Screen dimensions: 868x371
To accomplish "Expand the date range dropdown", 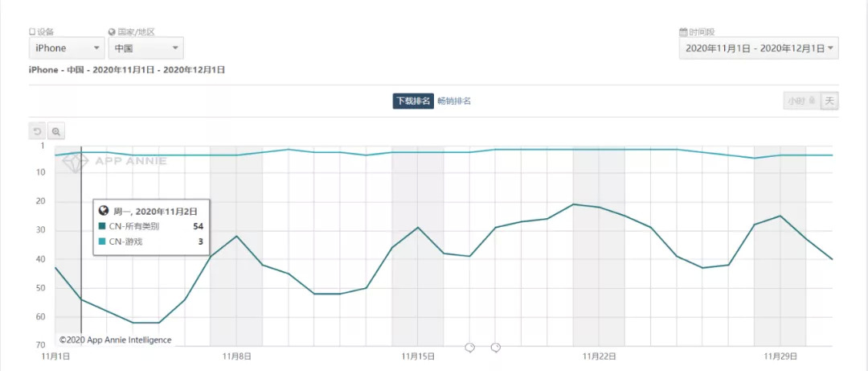I will (759, 48).
